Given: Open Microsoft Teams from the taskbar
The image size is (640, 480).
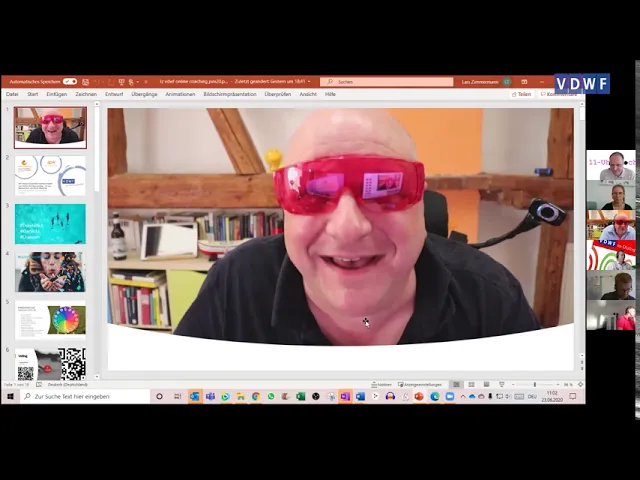Looking at the screenshot, I should (x=210, y=396).
